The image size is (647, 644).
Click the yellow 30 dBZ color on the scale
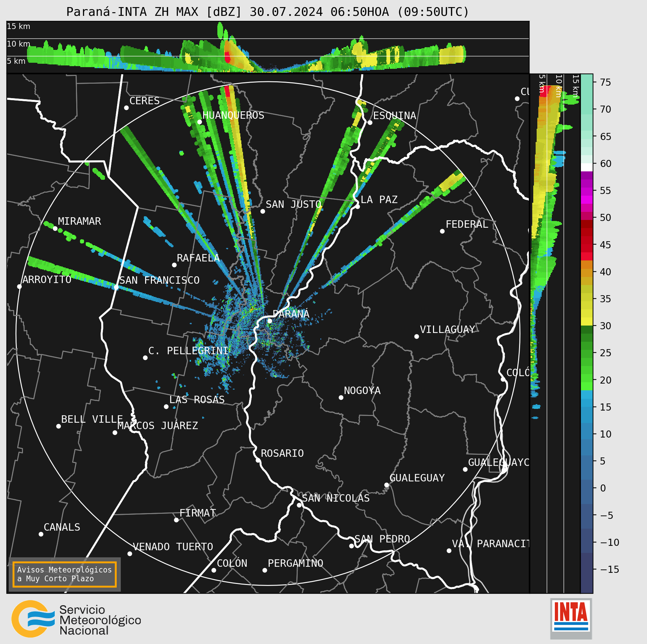coord(587,321)
